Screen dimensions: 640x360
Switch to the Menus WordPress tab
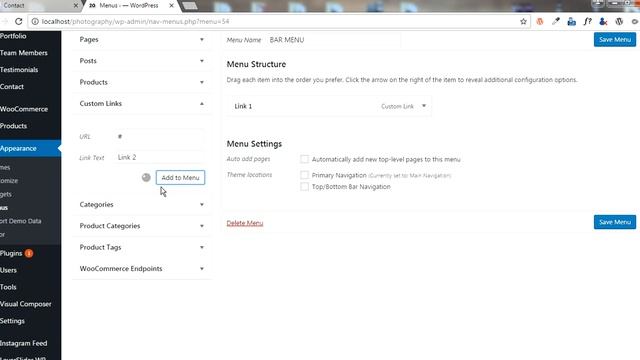(x=130, y=6)
